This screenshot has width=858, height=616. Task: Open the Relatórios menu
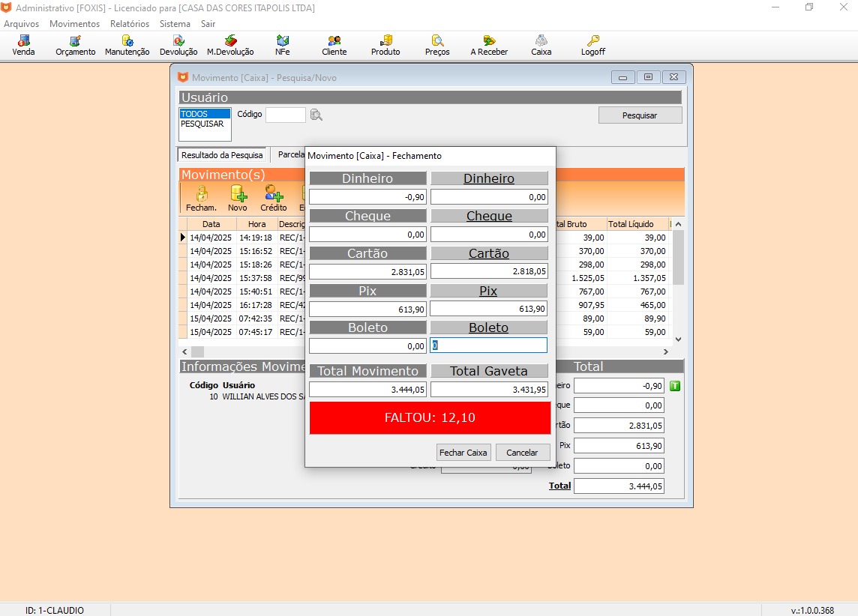129,24
